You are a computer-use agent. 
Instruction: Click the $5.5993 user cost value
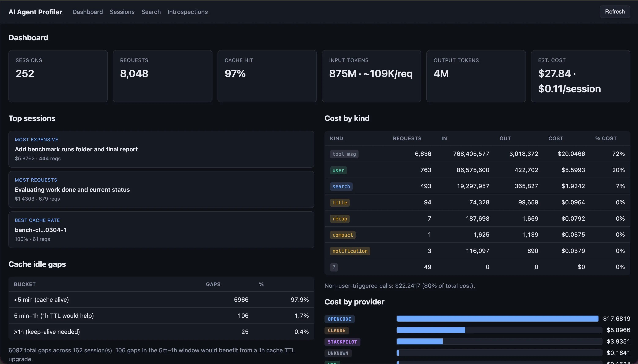[573, 170]
